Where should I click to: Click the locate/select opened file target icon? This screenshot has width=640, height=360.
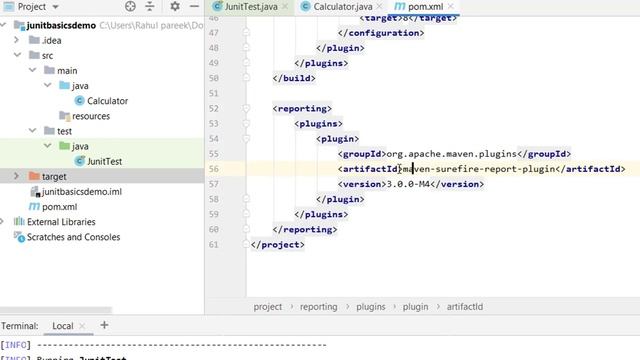pyautogui.click(x=130, y=6)
